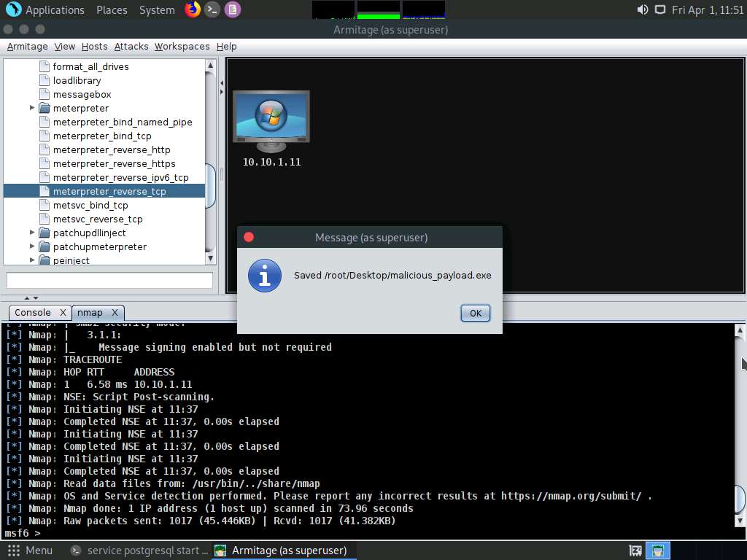
Task: Expand the patchupdllinject folder
Action: pyautogui.click(x=32, y=233)
